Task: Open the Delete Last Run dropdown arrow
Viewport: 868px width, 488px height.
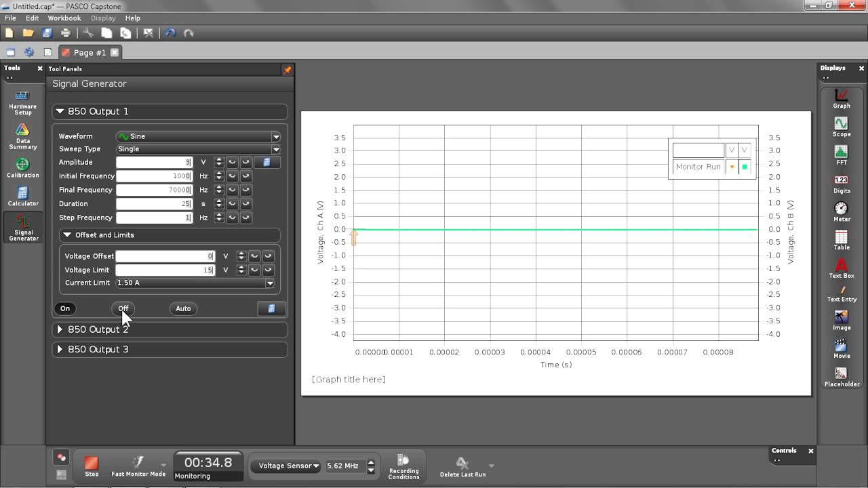Action: (x=491, y=466)
